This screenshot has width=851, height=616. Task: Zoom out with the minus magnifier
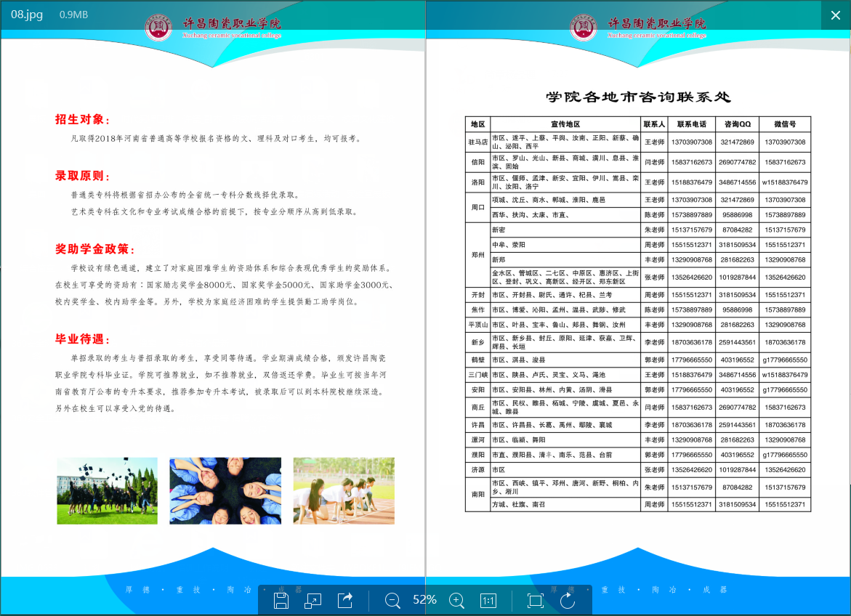pos(393,600)
